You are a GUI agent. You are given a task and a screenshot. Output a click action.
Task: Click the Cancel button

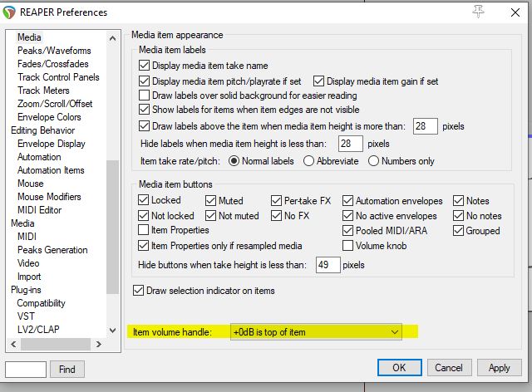tap(449, 368)
